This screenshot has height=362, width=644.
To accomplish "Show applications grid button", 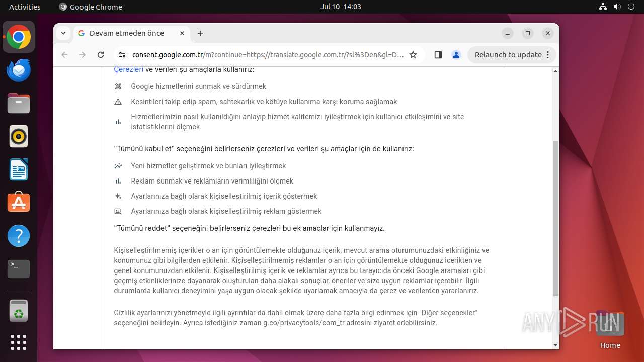I will (x=19, y=342).
